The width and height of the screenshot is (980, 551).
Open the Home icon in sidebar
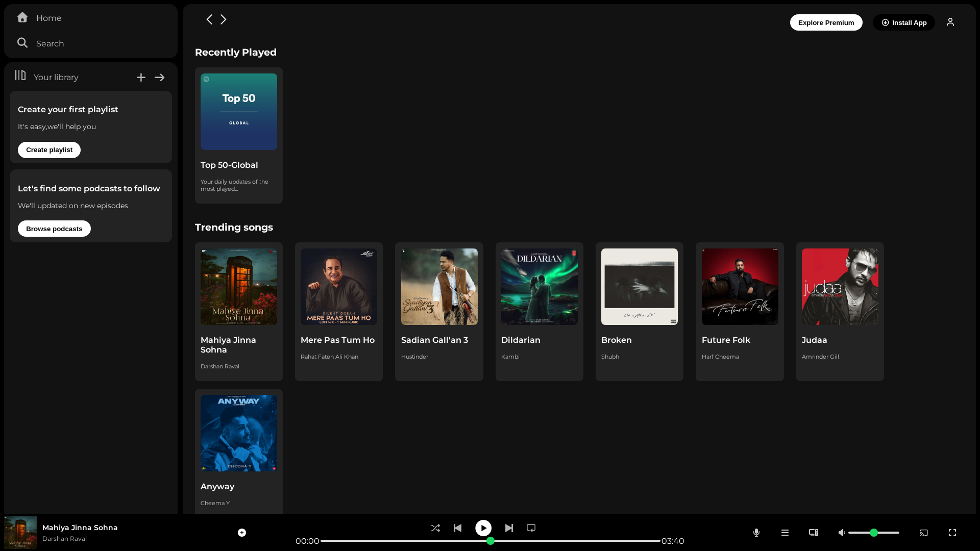[22, 17]
